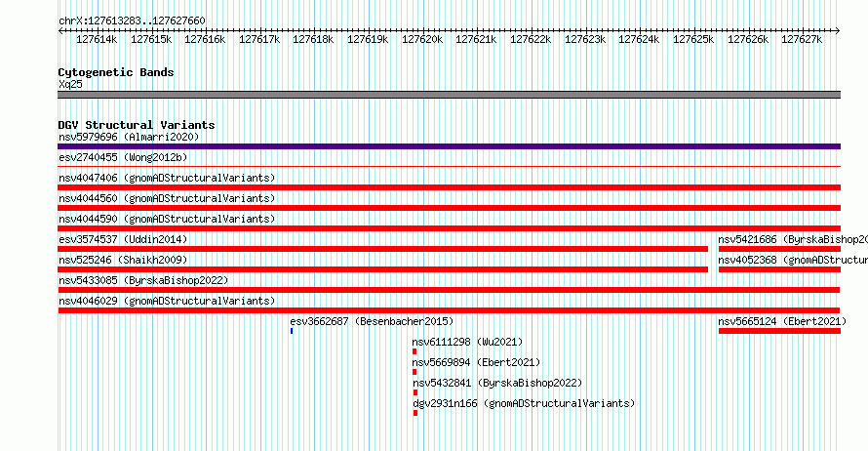Open variant nsv4044590 gnomAD label
868x451 pixels.
click(167, 219)
